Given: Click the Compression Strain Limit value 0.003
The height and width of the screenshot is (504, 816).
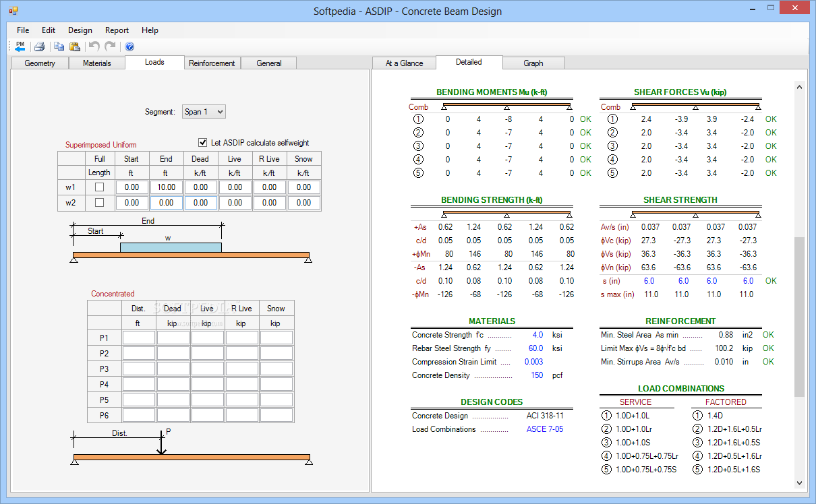Looking at the screenshot, I should coord(533,362).
